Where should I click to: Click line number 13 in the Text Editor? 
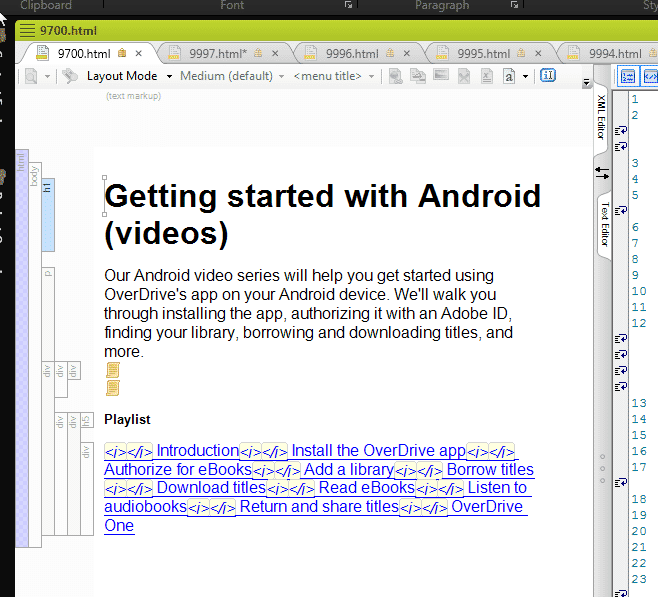639,403
